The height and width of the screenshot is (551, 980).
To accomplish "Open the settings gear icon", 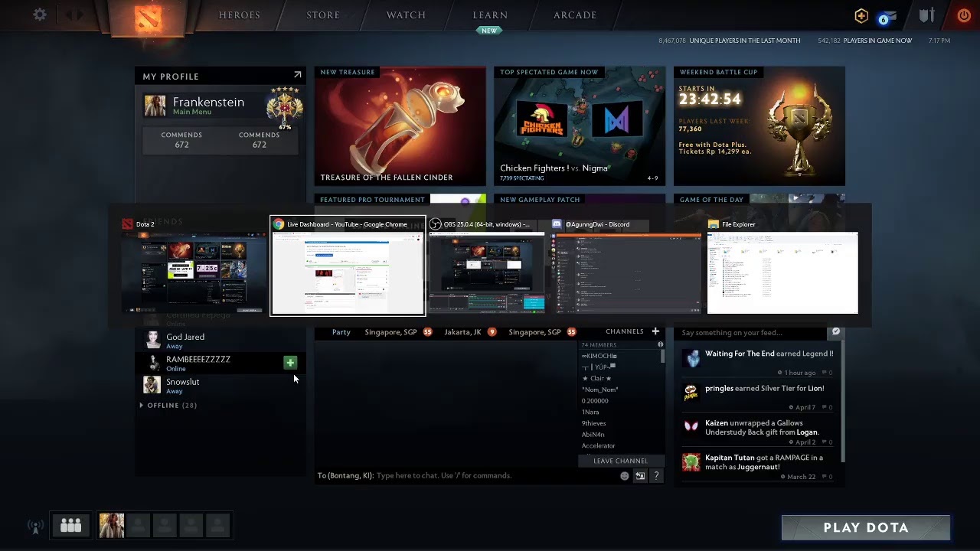I will pyautogui.click(x=40, y=15).
